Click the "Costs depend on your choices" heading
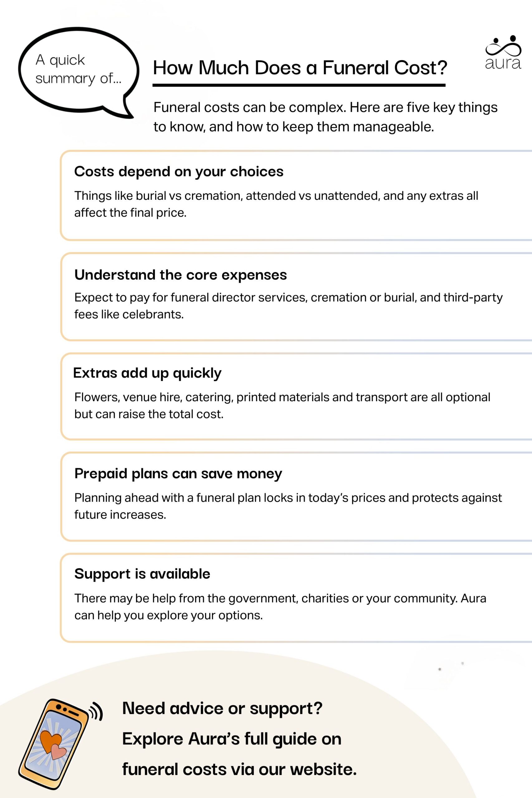The image size is (532, 798). [179, 172]
